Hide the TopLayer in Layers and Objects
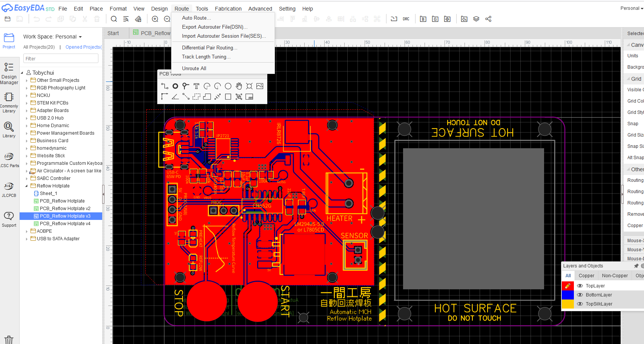Viewport: 644px width, 344px height. [x=580, y=286]
